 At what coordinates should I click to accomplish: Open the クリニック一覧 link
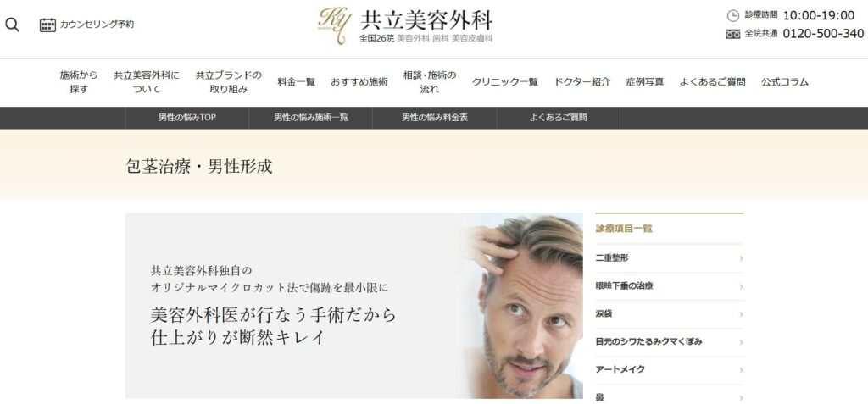click(x=505, y=82)
